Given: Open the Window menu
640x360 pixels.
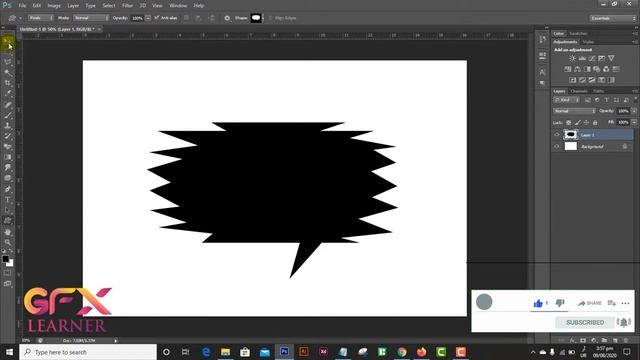Looking at the screenshot, I should point(178,6).
